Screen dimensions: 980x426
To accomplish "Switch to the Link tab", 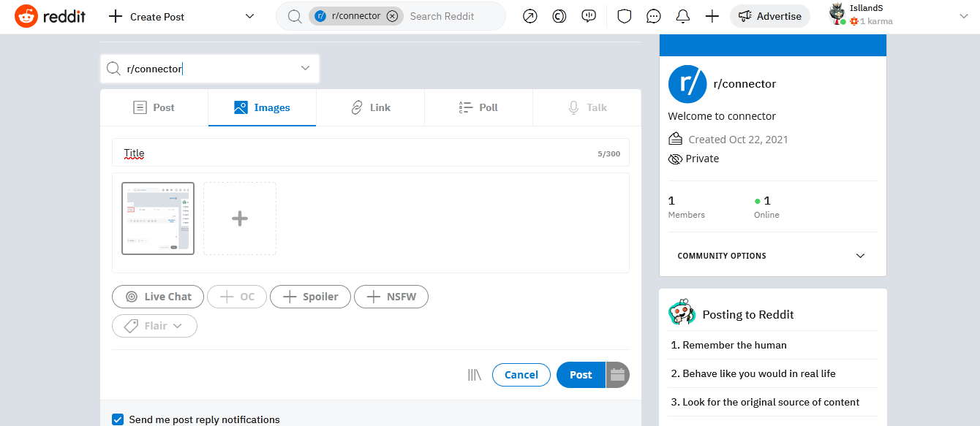I will click(x=371, y=107).
